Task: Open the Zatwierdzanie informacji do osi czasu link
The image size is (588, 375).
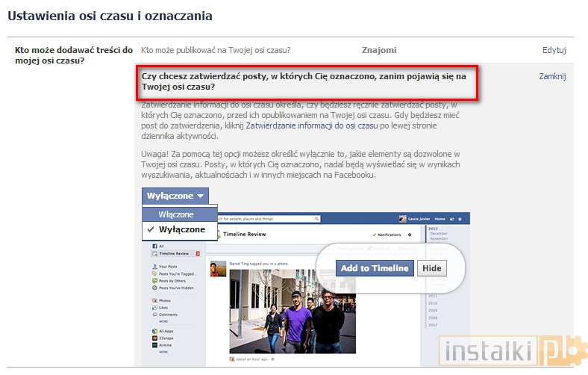Action: pos(312,125)
